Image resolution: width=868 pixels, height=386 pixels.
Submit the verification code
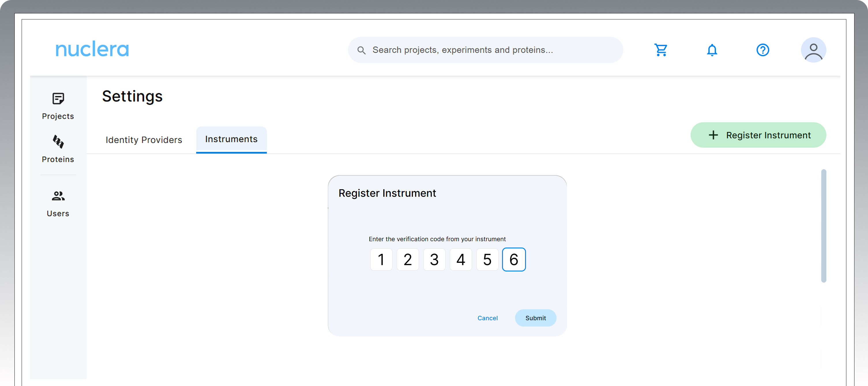[x=536, y=318]
